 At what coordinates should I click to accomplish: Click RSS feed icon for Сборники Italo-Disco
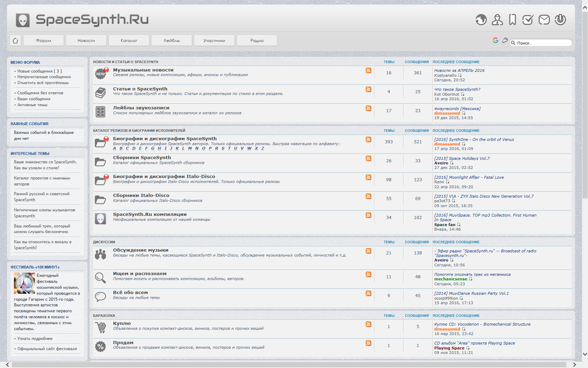(368, 196)
